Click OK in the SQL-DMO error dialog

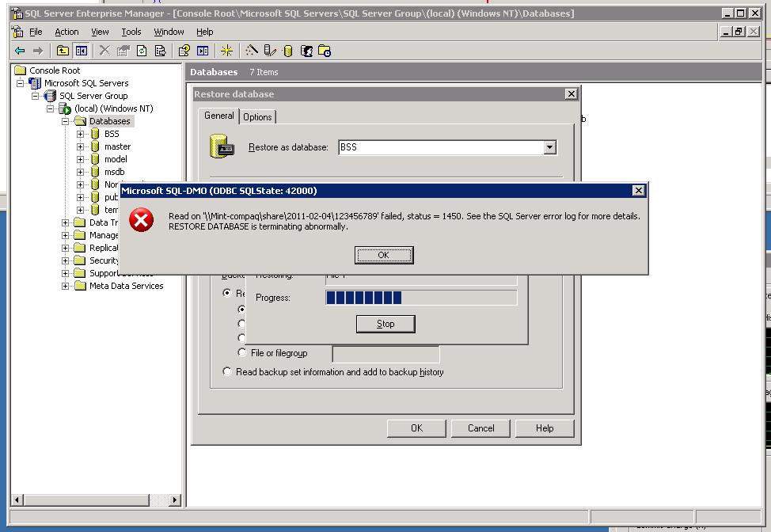click(x=384, y=255)
